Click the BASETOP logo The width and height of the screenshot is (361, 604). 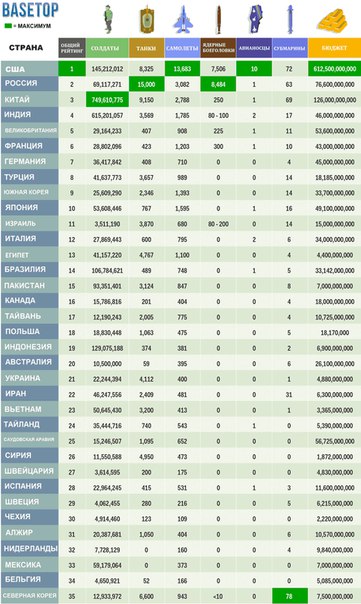pyautogui.click(x=30, y=10)
